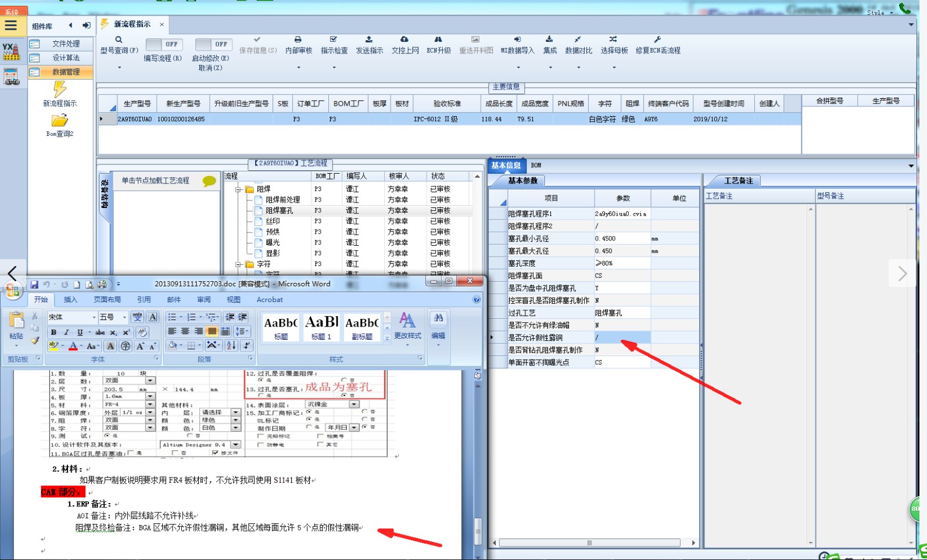The width and height of the screenshot is (927, 560).
Task: Click font color red A in Word ribbon
Action: (x=73, y=346)
